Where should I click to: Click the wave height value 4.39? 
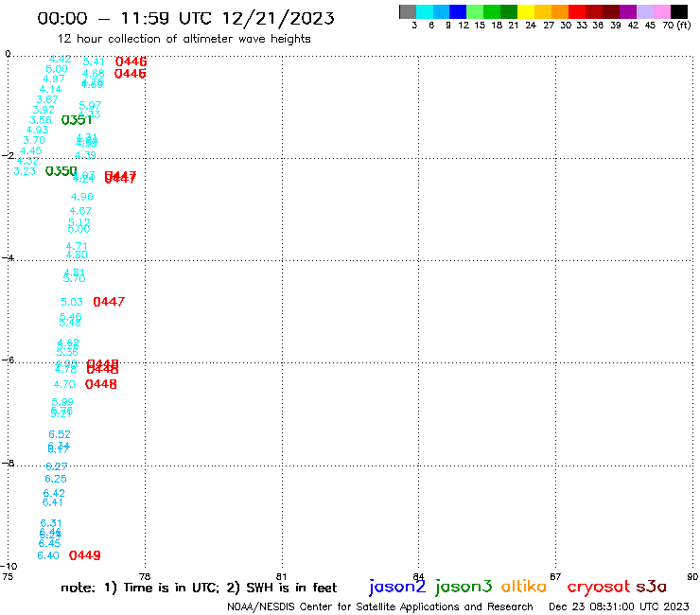(85, 155)
